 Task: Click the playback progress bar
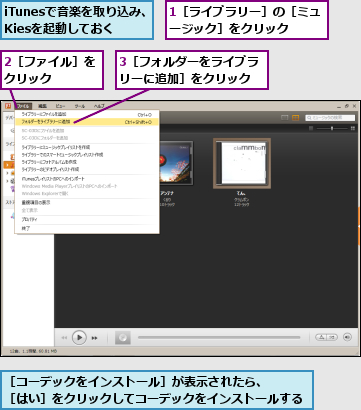[x=219, y=337]
